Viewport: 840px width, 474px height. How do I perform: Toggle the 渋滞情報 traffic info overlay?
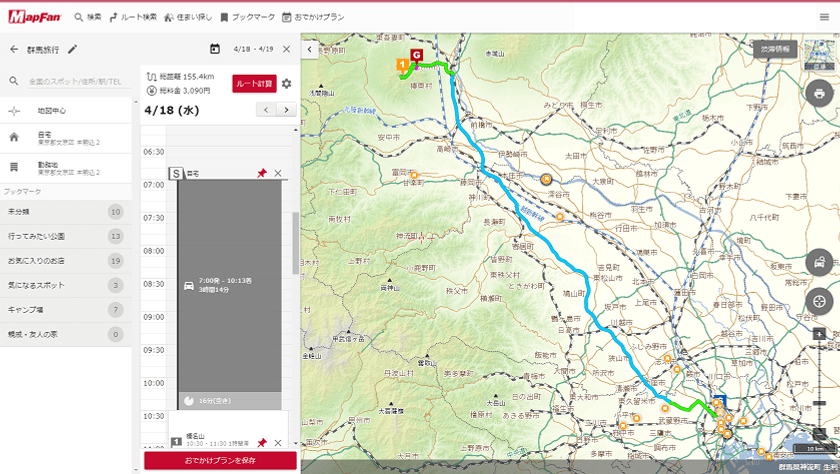775,48
